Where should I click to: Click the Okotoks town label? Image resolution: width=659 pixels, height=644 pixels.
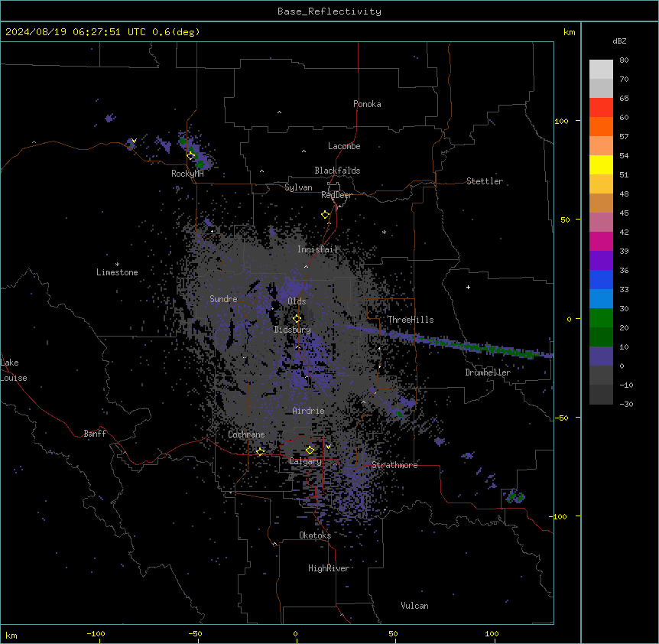pyautogui.click(x=315, y=535)
